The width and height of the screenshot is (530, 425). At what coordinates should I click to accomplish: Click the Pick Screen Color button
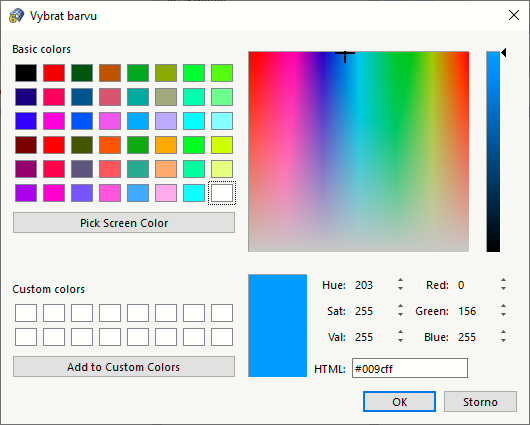(x=124, y=223)
